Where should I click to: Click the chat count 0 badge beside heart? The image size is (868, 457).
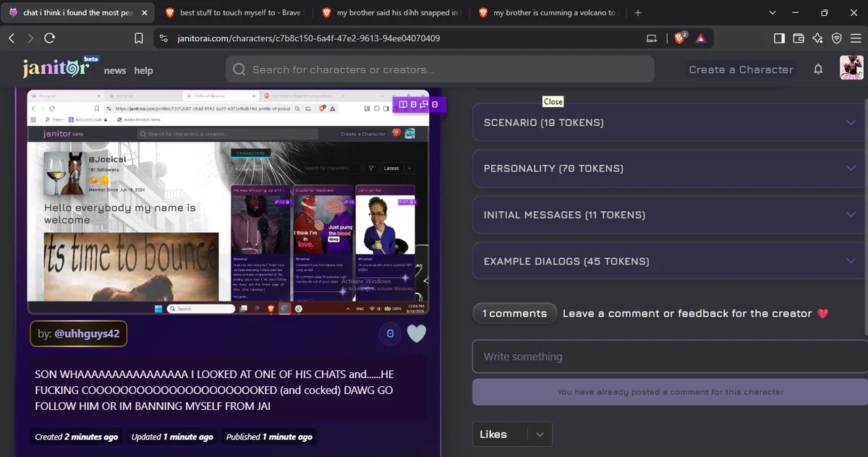[390, 333]
